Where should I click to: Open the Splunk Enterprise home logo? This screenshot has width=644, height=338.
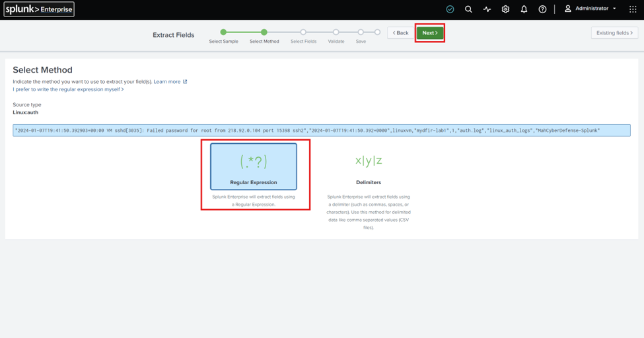coord(39,9)
